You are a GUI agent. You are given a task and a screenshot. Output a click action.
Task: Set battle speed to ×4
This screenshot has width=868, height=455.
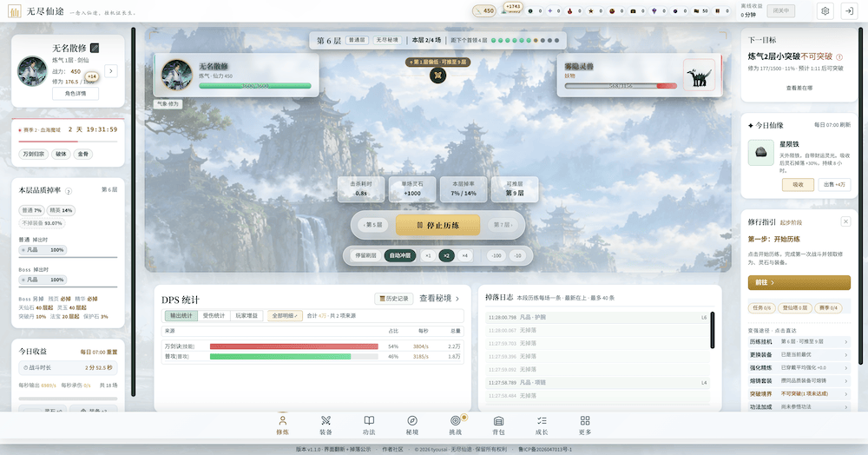point(464,256)
